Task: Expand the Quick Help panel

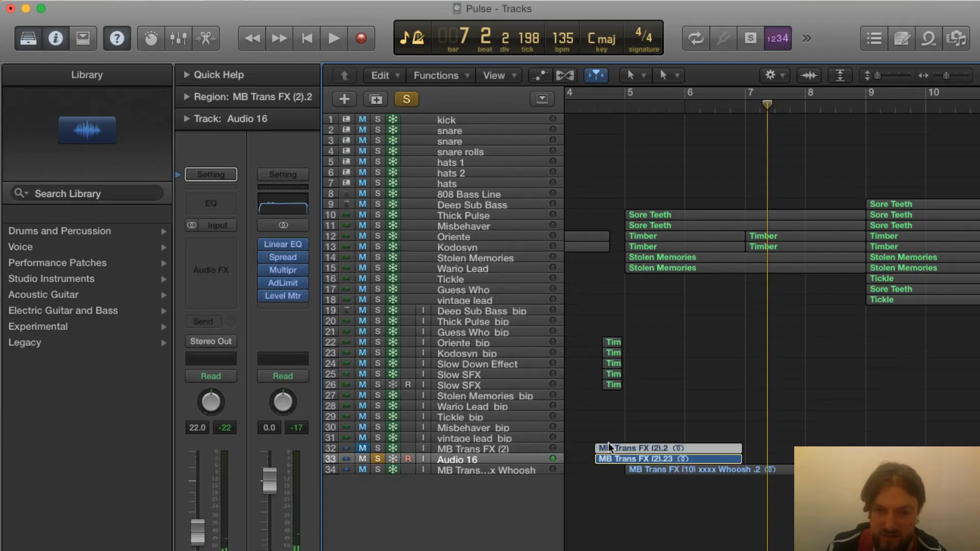Action: coord(186,74)
